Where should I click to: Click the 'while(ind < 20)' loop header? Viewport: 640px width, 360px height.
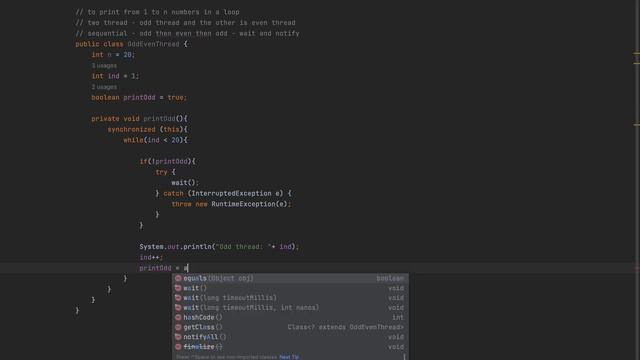click(x=155, y=140)
